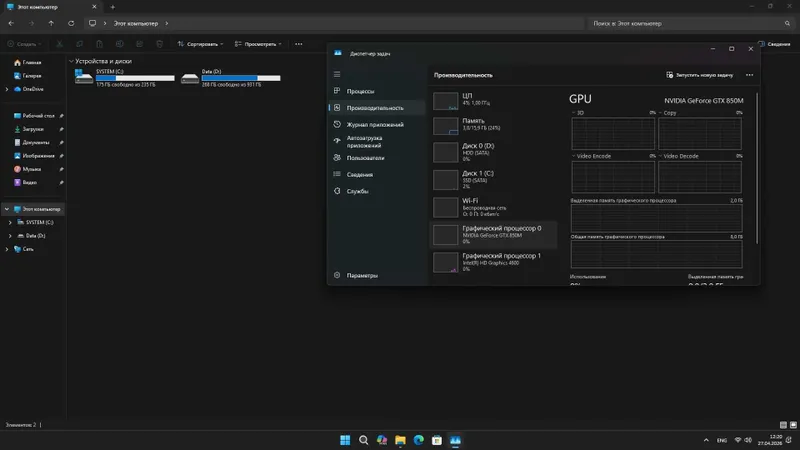800x450 pixels.
Task: Go up one folder level in Explorer
Action: coord(51,23)
